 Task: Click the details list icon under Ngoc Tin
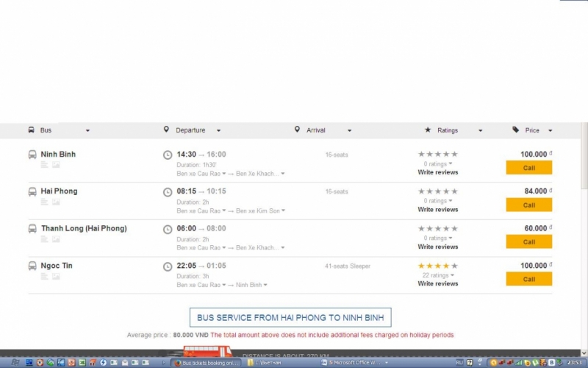45,276
